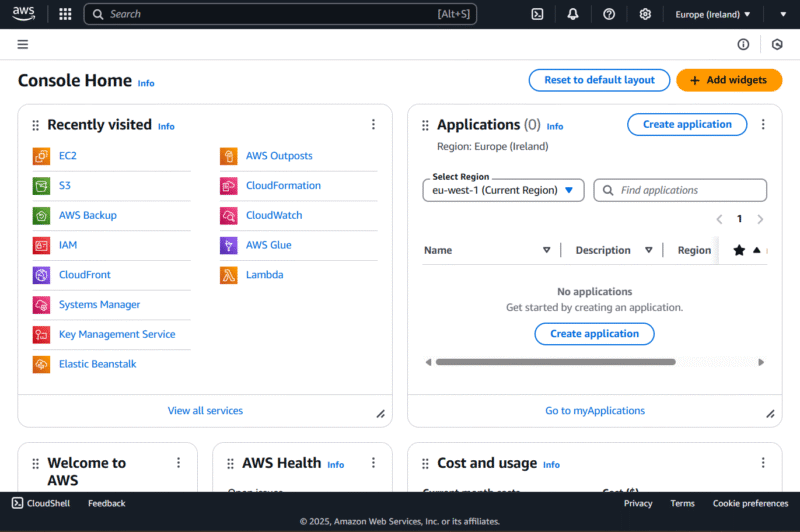Open the Recently visited Info link
Viewport: 800px width, 532px height.
[166, 126]
